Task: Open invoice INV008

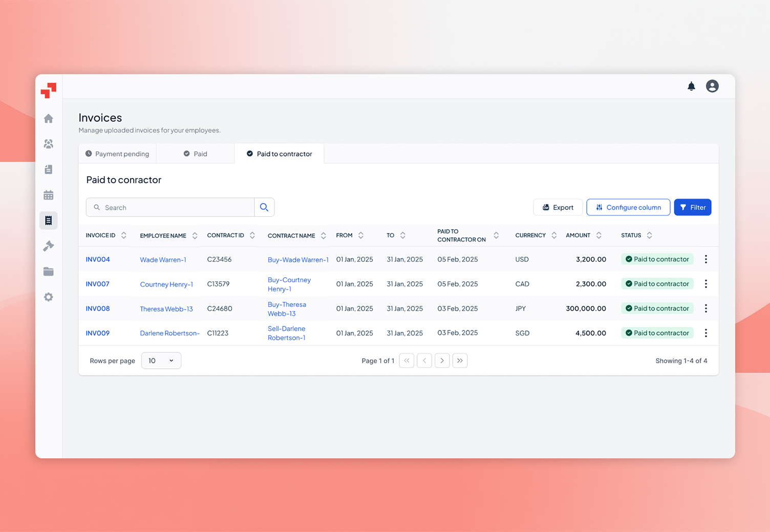Action: pos(98,308)
